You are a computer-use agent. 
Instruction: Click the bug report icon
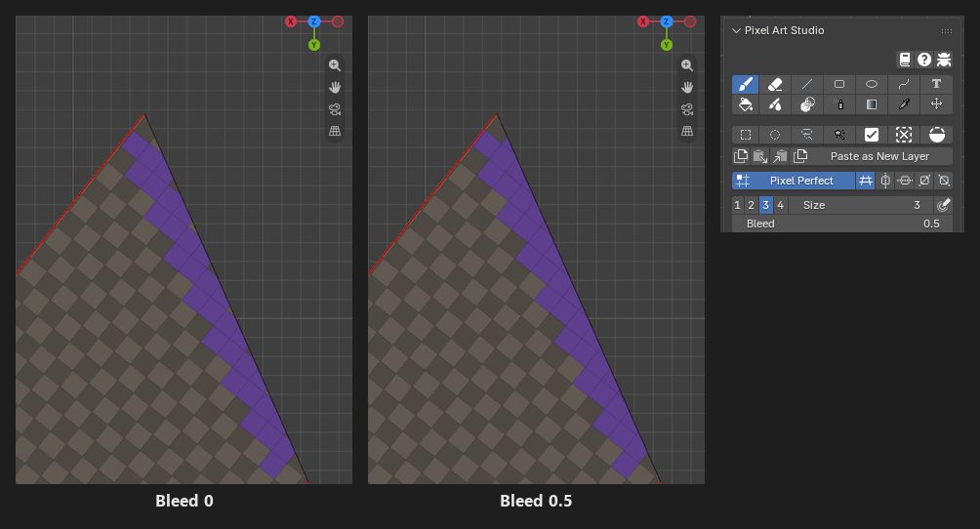(944, 60)
